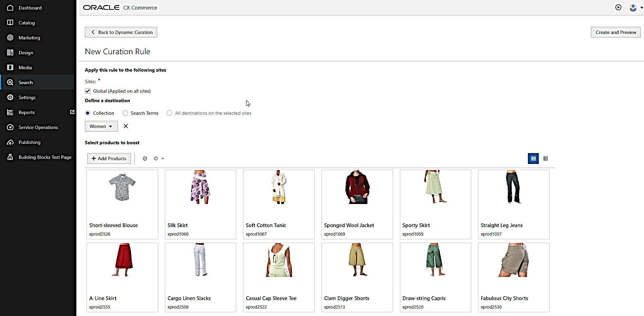Image resolution: width=644 pixels, height=316 pixels.
Task: Click product ID xprod2526
Action: pyautogui.click(x=100, y=234)
